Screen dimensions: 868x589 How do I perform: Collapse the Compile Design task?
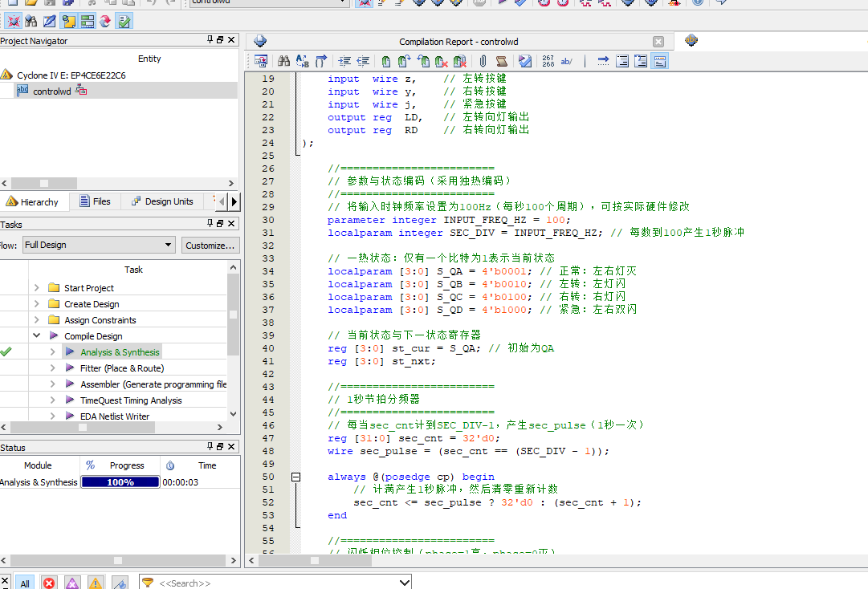pyautogui.click(x=37, y=335)
